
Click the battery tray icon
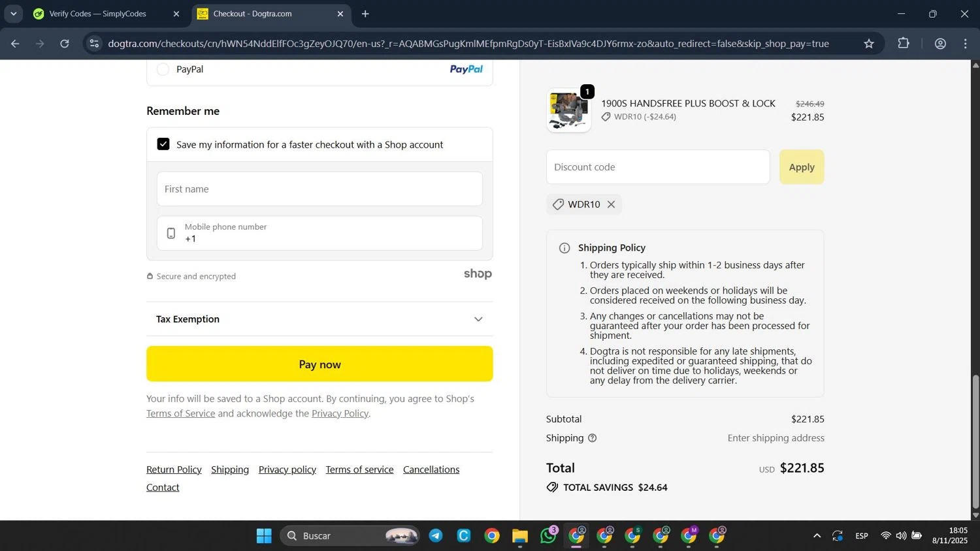(x=917, y=536)
